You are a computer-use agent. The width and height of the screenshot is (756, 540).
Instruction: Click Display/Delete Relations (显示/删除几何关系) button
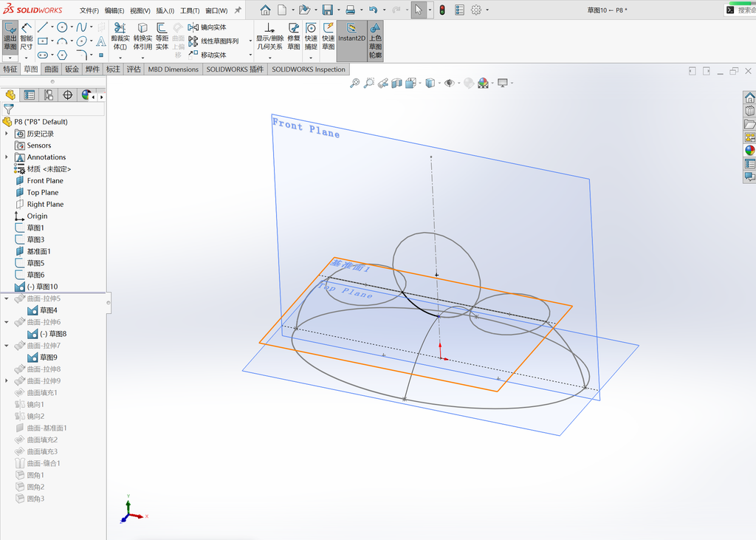[x=269, y=37]
